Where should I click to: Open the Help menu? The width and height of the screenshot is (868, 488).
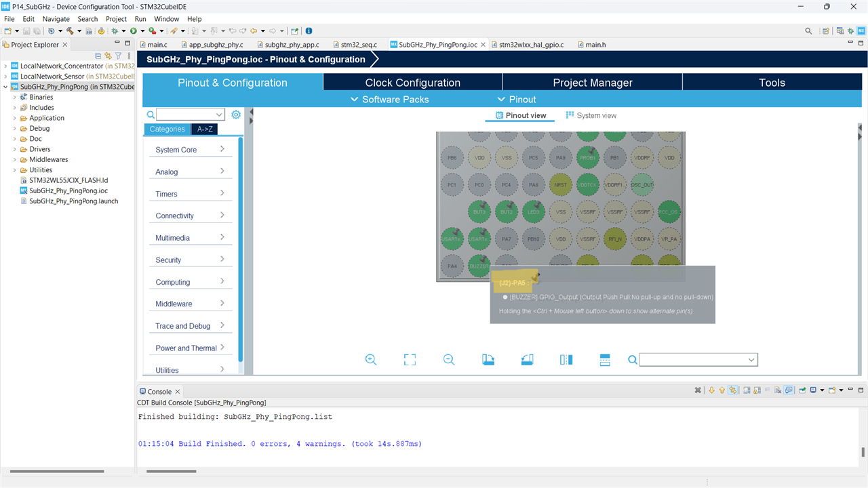click(195, 19)
